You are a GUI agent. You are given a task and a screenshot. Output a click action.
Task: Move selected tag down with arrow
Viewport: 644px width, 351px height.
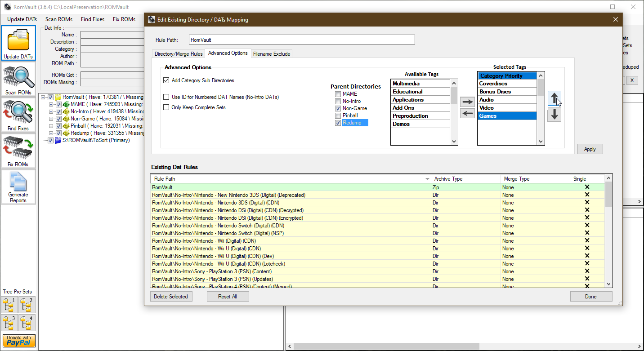[555, 114]
